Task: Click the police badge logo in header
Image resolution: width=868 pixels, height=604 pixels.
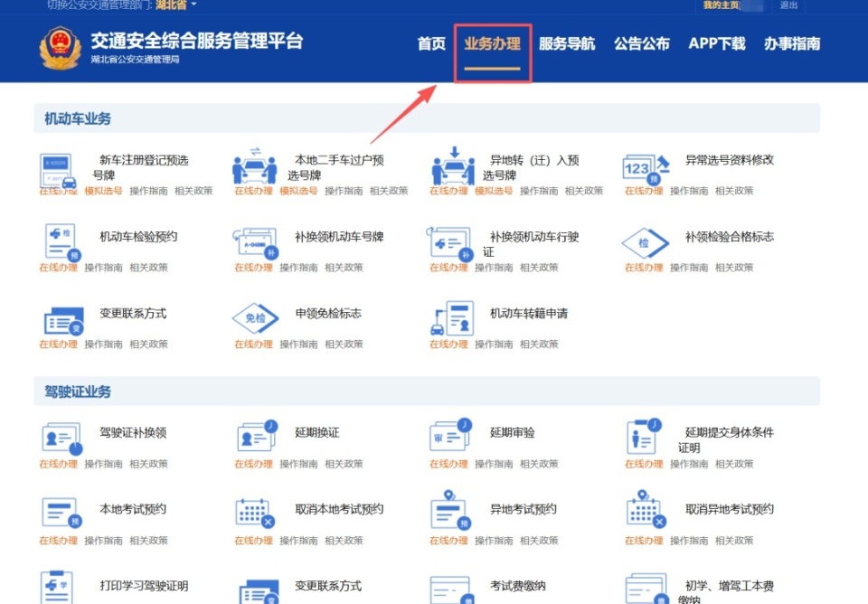Action: coord(61,48)
